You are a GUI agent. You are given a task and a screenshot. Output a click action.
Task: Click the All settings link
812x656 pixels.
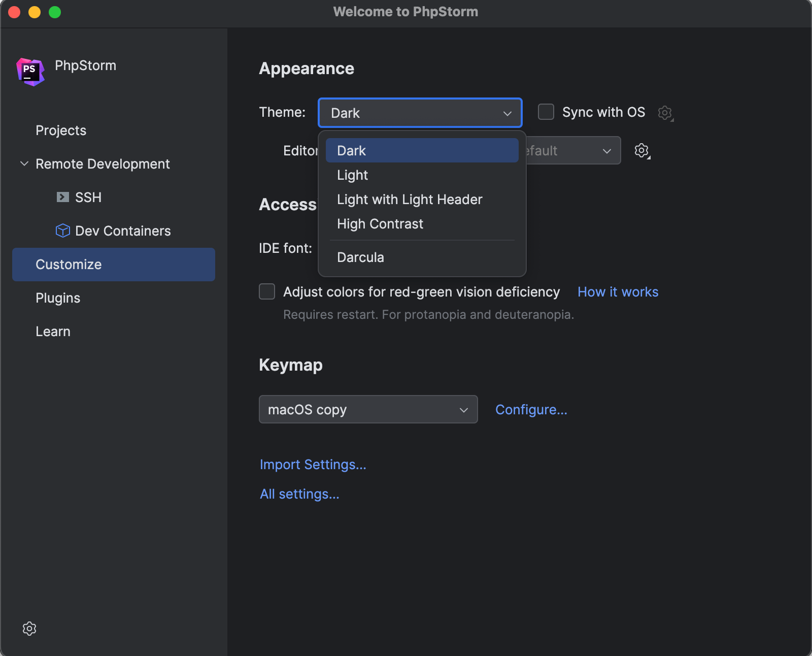tap(299, 494)
